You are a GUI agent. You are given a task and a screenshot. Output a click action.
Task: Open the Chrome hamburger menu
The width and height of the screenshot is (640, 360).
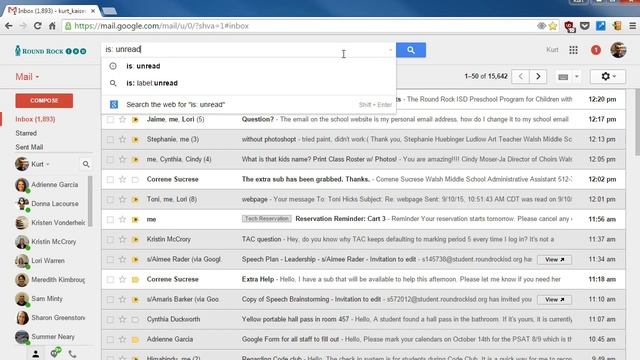click(x=632, y=26)
